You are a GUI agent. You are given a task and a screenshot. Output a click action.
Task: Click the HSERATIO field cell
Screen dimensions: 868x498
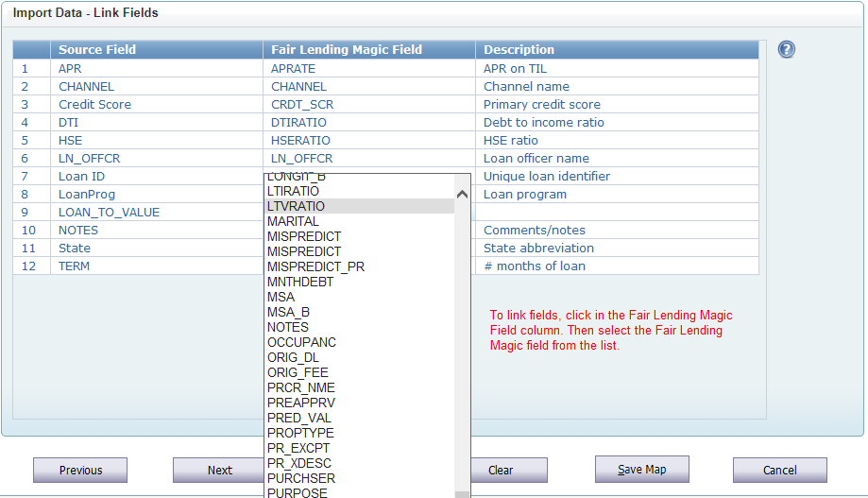[368, 140]
